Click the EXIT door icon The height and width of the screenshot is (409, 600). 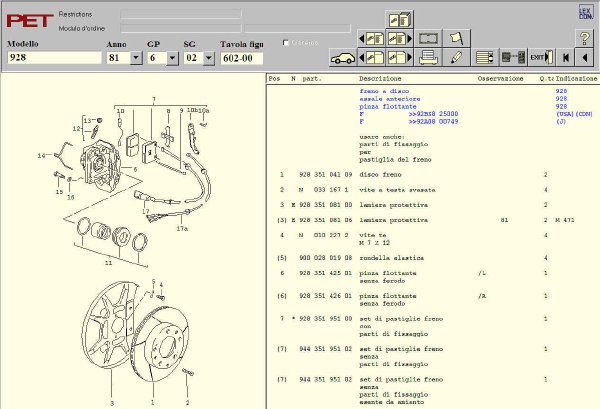541,58
